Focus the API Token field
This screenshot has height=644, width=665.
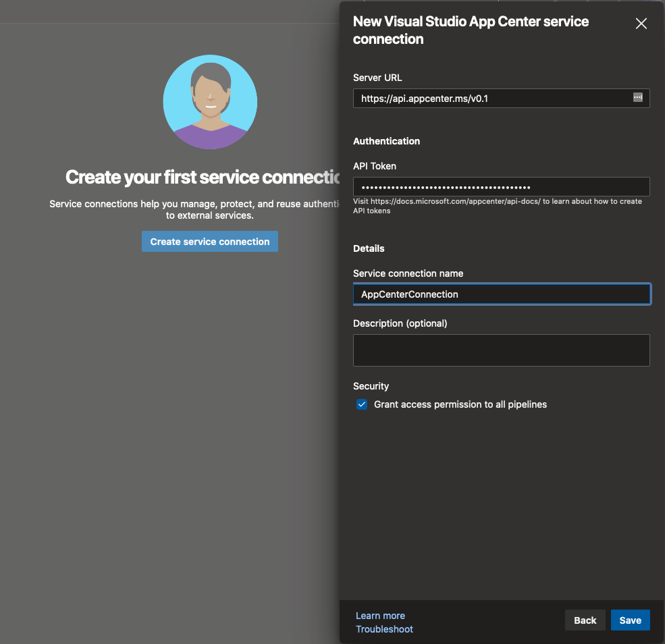(x=502, y=186)
